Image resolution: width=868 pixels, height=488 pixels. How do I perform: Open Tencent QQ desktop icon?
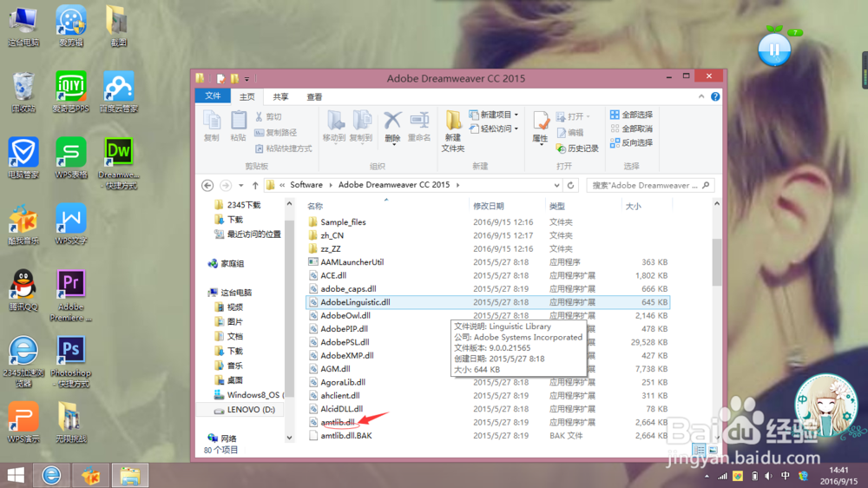click(23, 290)
